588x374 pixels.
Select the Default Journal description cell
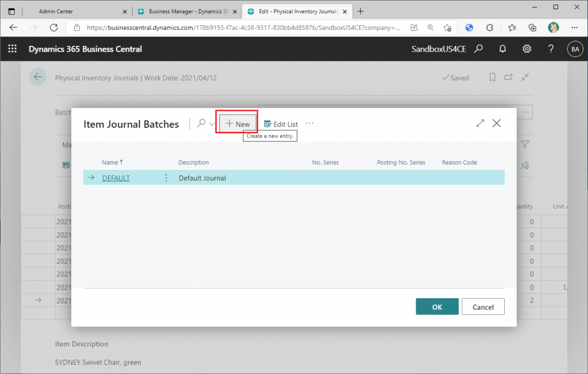pos(202,178)
